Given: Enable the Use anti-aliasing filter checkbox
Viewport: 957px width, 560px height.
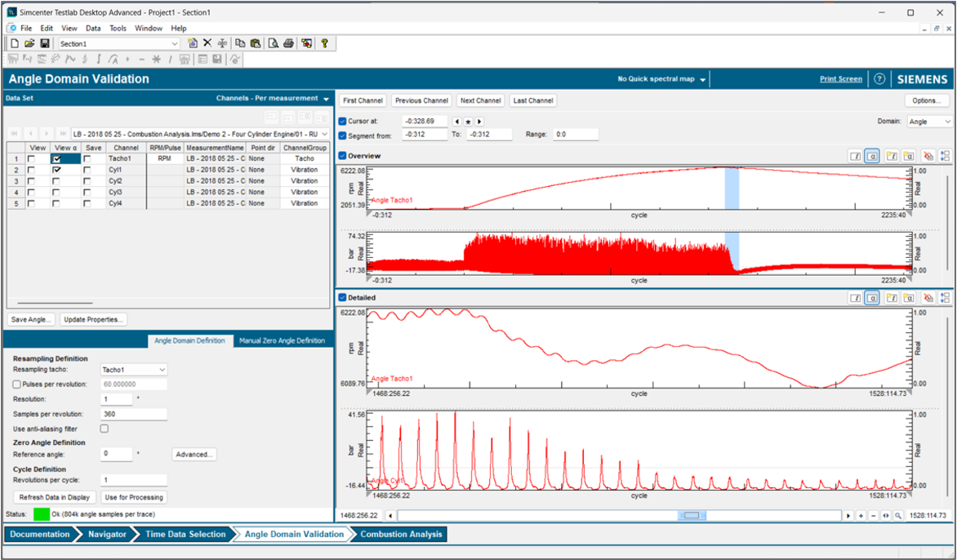Looking at the screenshot, I should pyautogui.click(x=105, y=429).
